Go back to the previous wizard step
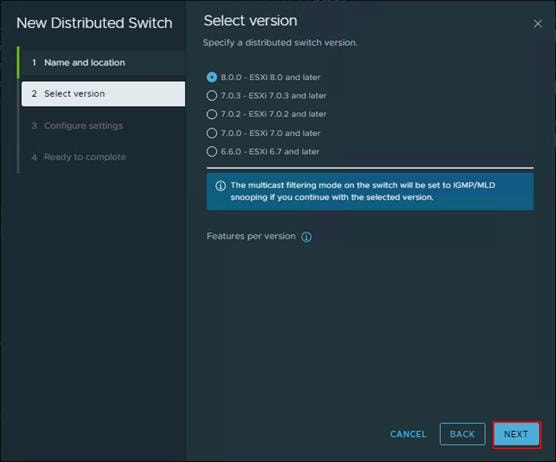Screen dimensions: 556x462 coord(462,434)
